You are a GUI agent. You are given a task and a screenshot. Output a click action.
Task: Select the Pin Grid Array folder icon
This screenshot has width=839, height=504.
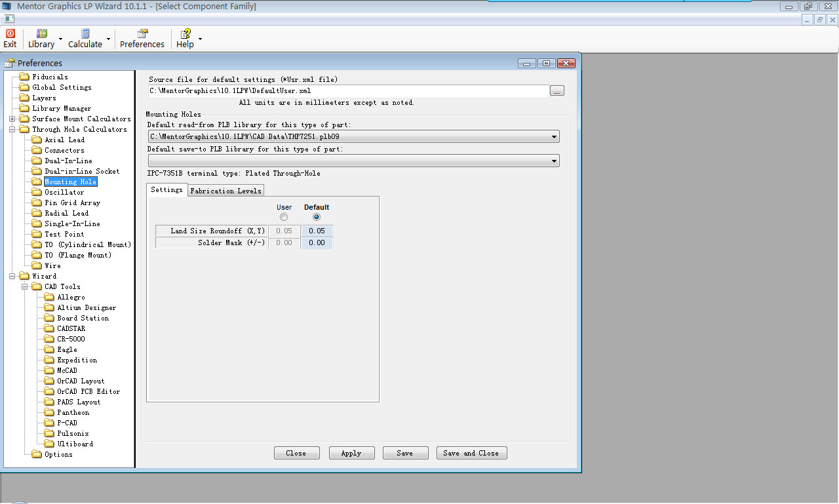click(x=37, y=203)
